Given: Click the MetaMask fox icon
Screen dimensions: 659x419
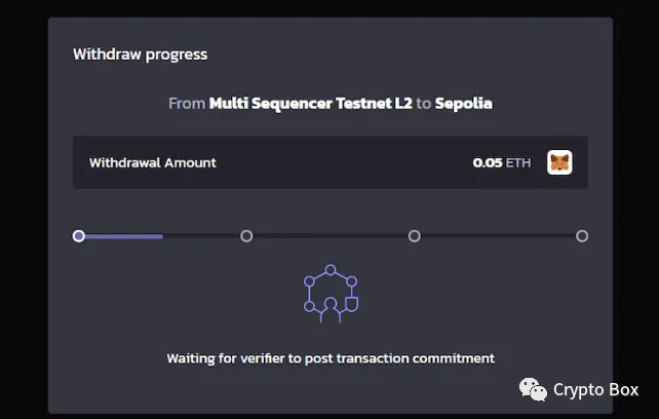Looking at the screenshot, I should coord(560,162).
